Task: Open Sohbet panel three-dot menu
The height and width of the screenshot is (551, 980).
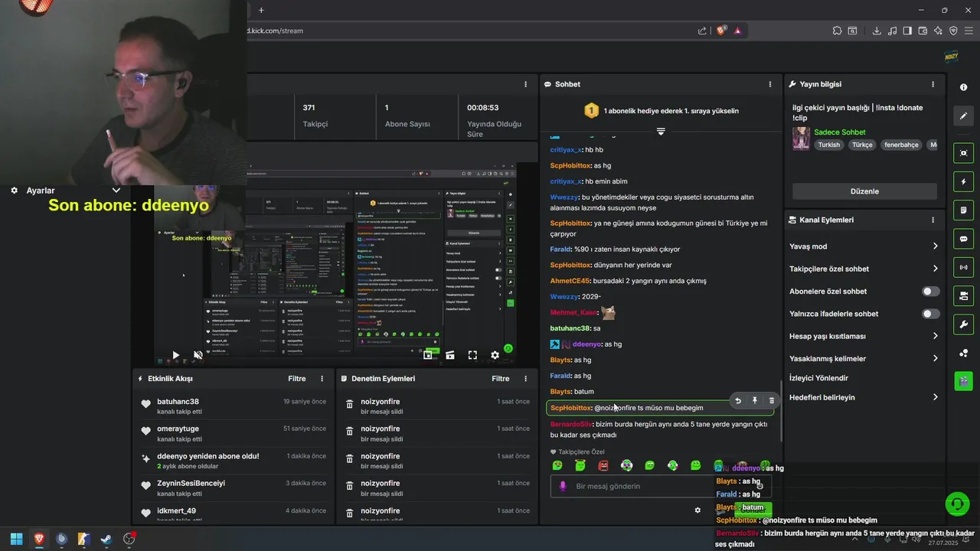Action: pos(770,84)
